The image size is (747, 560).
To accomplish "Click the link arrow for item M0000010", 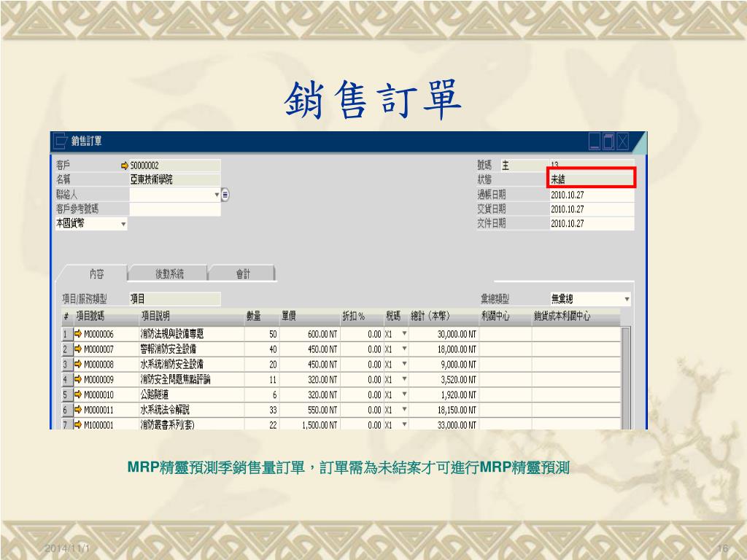I will point(78,394).
